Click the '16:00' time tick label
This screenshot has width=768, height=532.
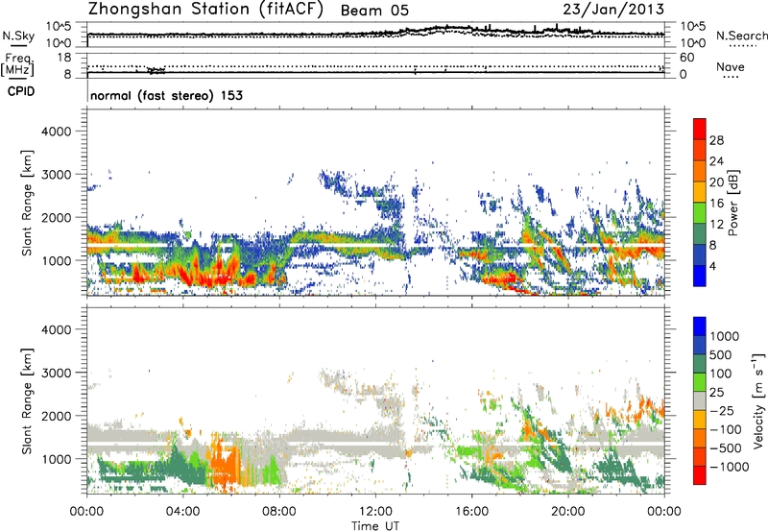pos(471,512)
